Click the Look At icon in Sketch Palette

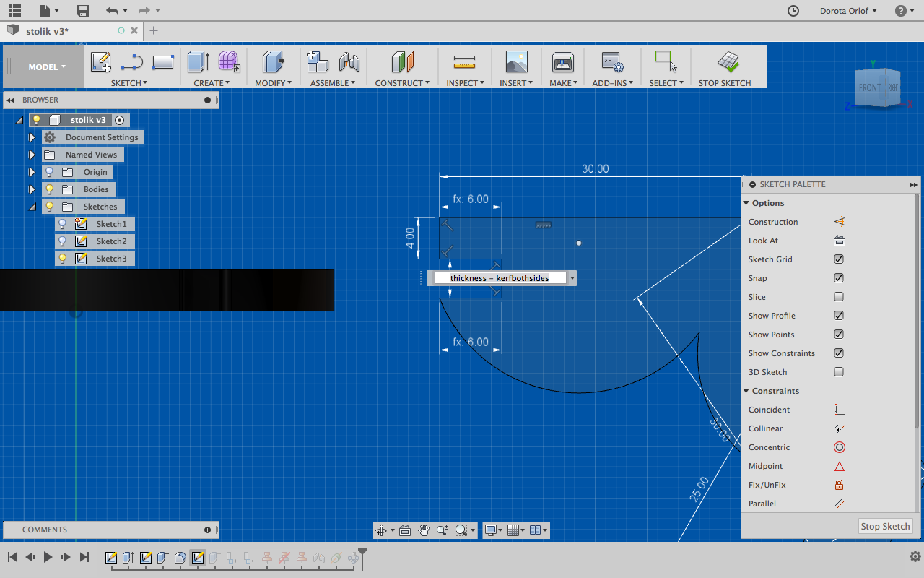[x=839, y=240]
